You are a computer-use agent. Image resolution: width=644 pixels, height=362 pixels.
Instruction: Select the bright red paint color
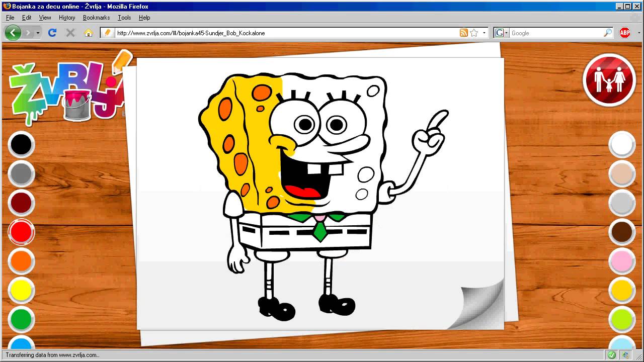pos(21,232)
